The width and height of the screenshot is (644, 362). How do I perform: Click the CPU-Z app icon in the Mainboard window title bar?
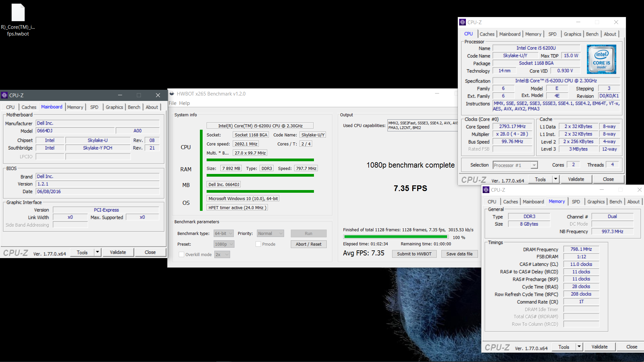click(x=4, y=95)
